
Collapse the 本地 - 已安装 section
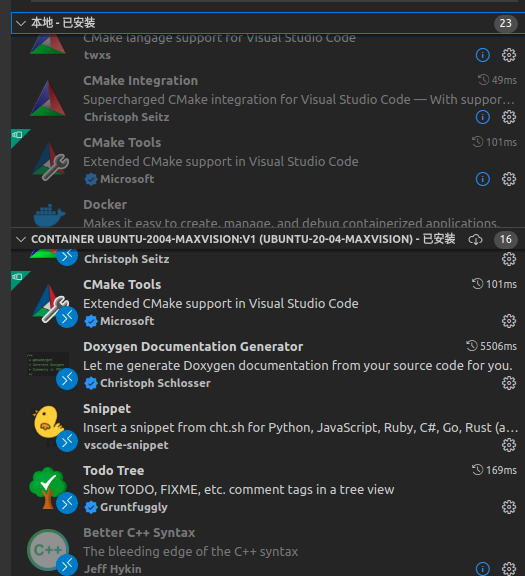pos(21,23)
